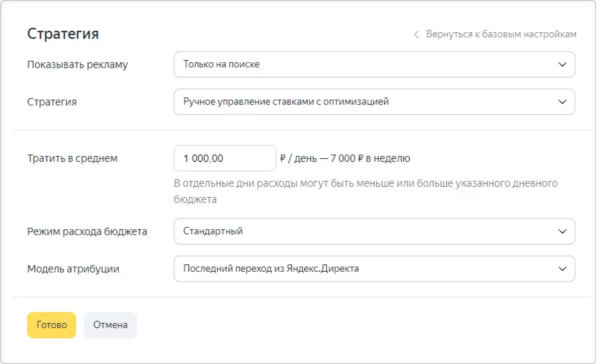Viewport: 601px width, 364px height.
Task: Click the arrow icon in the "Модель атрибуции" field
Action: [562, 269]
